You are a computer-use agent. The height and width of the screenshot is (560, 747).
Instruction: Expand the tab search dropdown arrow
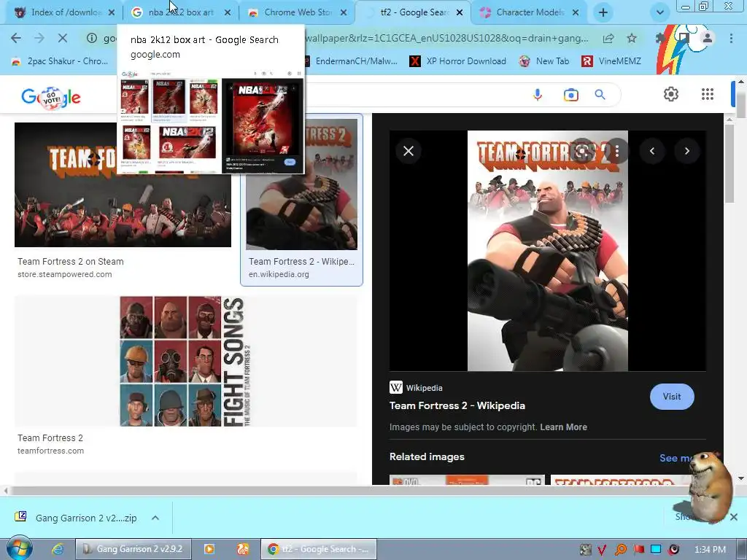pos(659,13)
